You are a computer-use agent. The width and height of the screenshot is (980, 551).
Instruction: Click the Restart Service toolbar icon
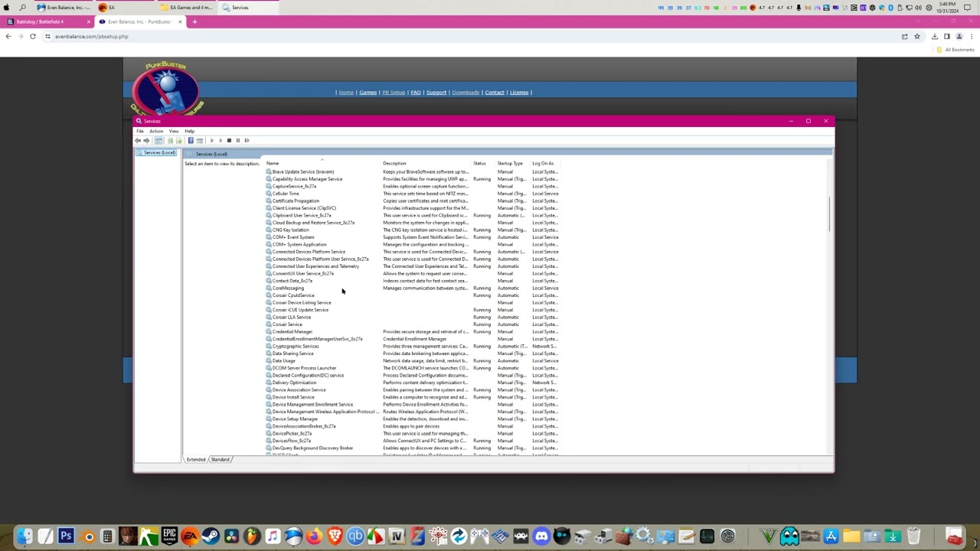click(x=247, y=141)
